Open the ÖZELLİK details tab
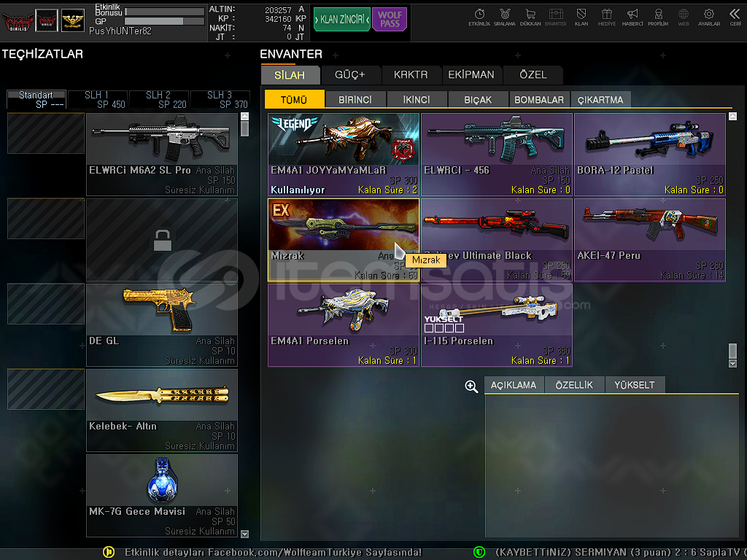 pos(574,385)
